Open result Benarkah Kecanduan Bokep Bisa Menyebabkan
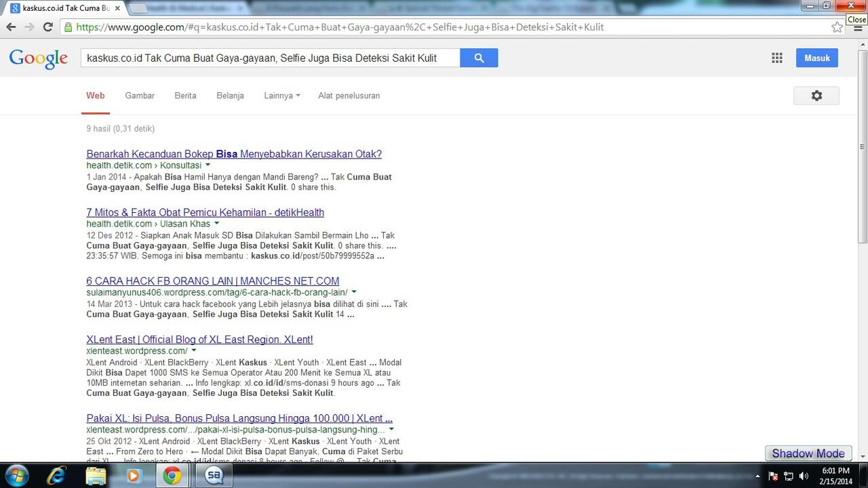 pyautogui.click(x=234, y=154)
